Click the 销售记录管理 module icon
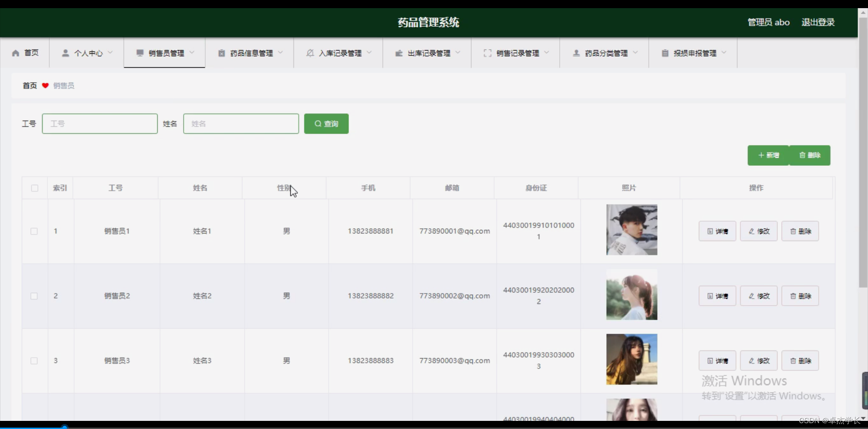Viewport: 868px width, 429px height. [487, 53]
